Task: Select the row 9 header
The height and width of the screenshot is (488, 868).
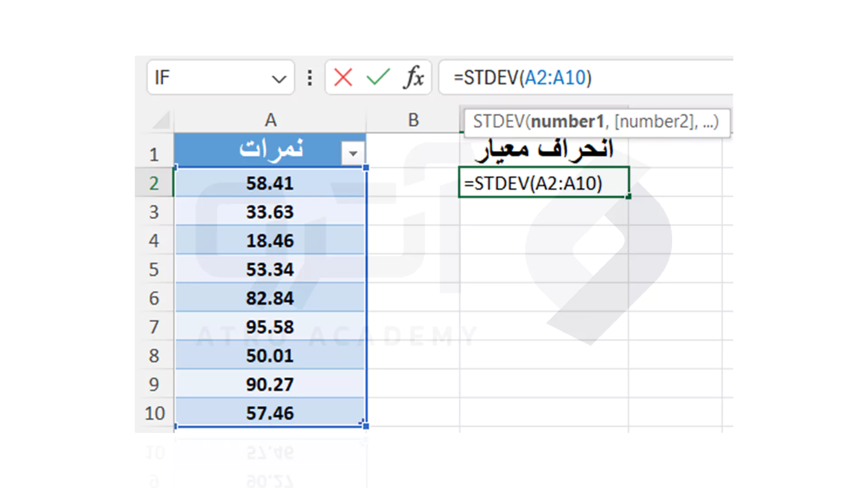Action: (x=154, y=384)
